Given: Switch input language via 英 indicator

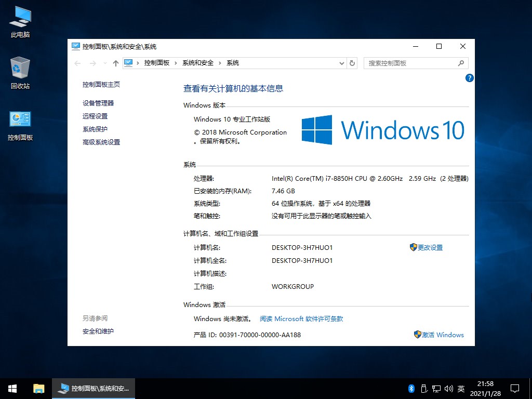Looking at the screenshot, I should pos(461,389).
